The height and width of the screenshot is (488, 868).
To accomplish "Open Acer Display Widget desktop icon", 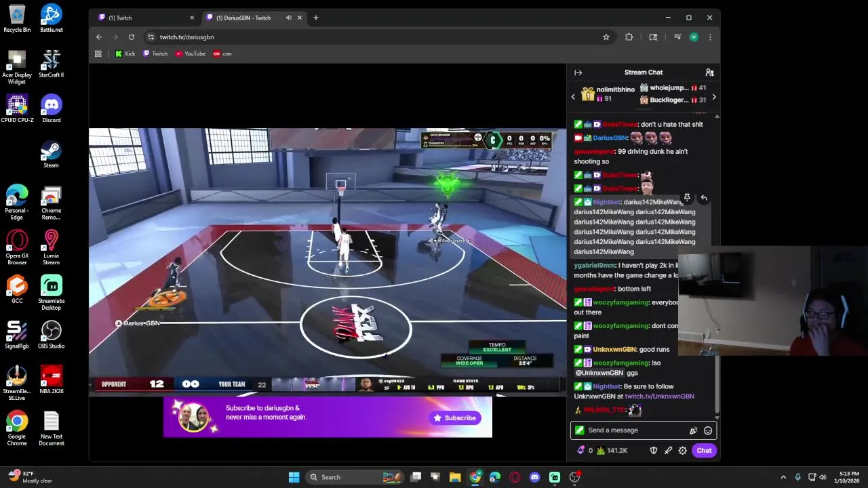I will [x=17, y=67].
